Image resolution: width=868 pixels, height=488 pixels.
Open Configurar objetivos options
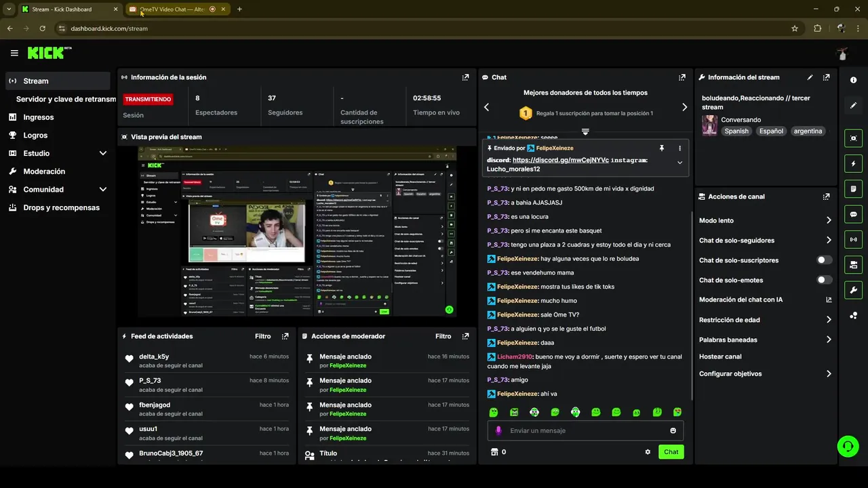tap(765, 373)
